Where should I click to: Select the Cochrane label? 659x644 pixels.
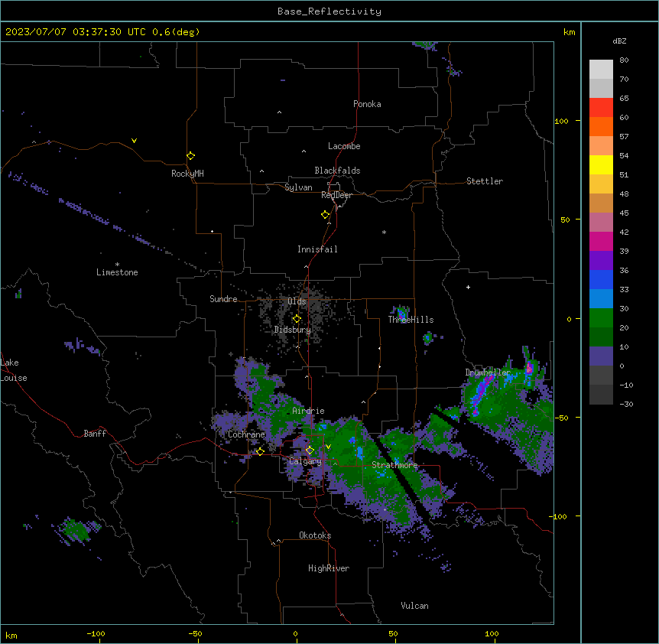[x=246, y=434]
